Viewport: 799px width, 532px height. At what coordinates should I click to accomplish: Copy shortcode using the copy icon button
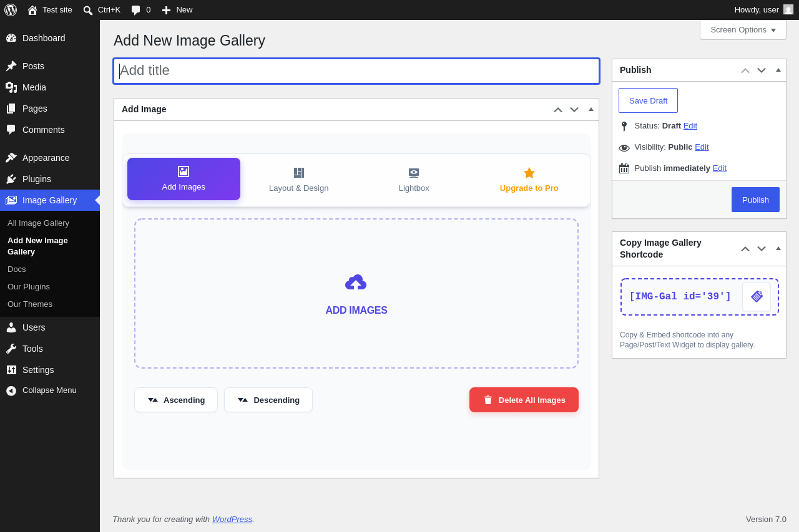click(757, 297)
